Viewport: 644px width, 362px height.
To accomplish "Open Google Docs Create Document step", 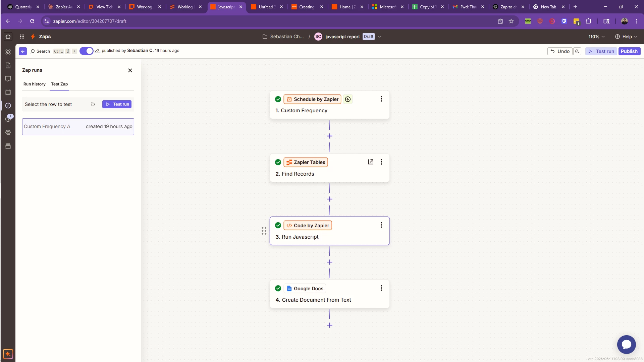I will click(330, 294).
